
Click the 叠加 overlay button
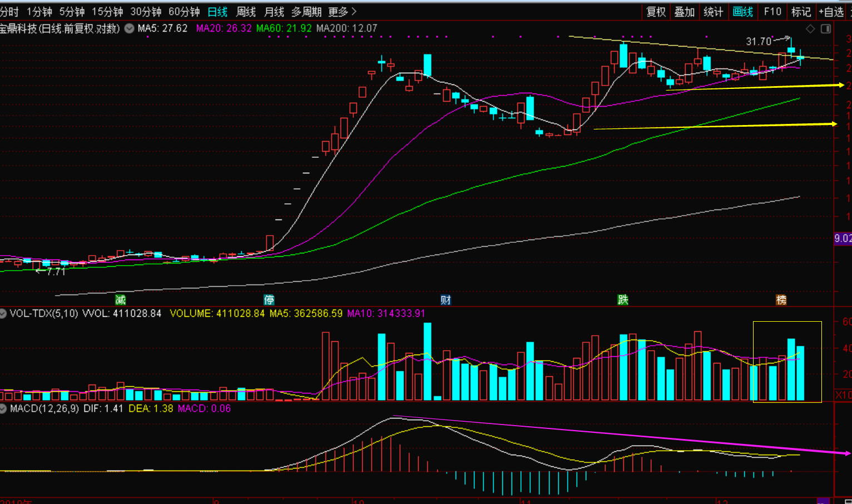685,12
